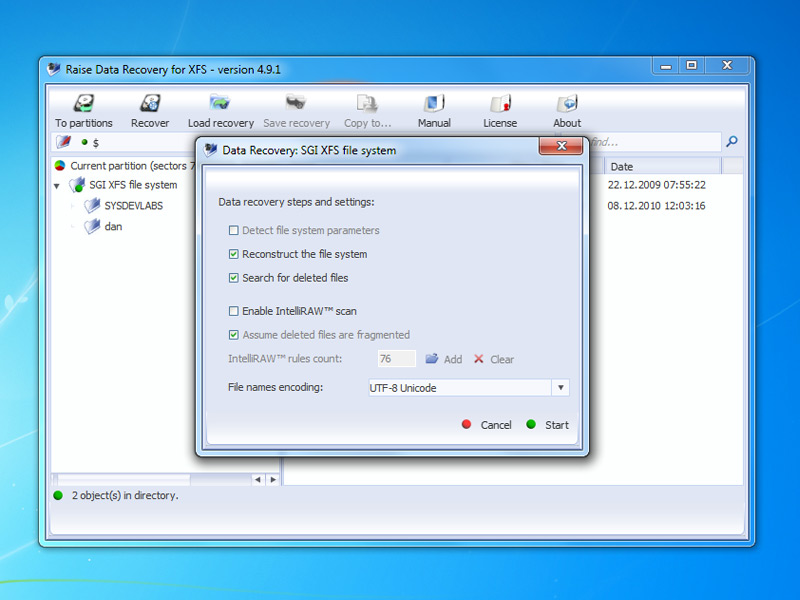Image resolution: width=800 pixels, height=600 pixels.
Task: Select SGI XFS file system tree label
Action: tap(133, 185)
